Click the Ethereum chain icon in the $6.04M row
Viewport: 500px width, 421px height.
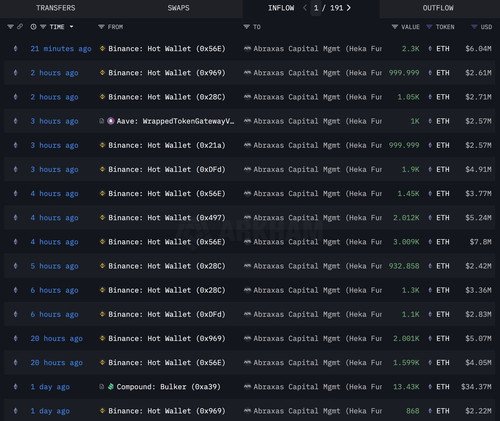click(15, 49)
